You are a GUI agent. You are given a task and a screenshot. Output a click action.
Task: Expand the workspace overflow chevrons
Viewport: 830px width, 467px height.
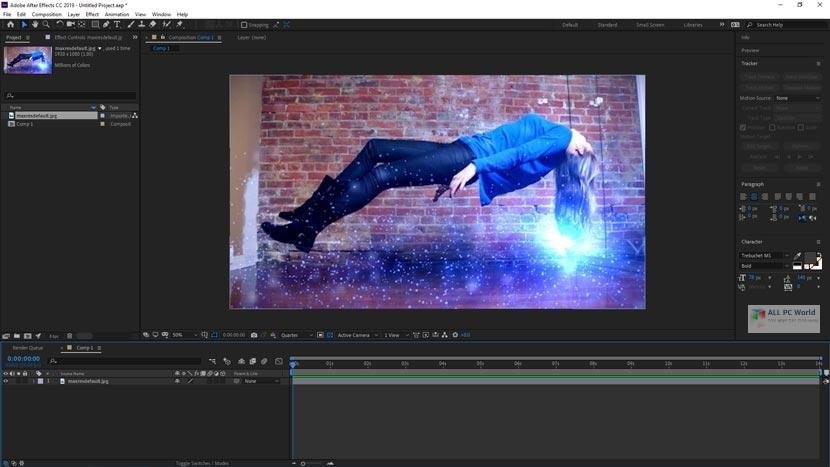721,25
